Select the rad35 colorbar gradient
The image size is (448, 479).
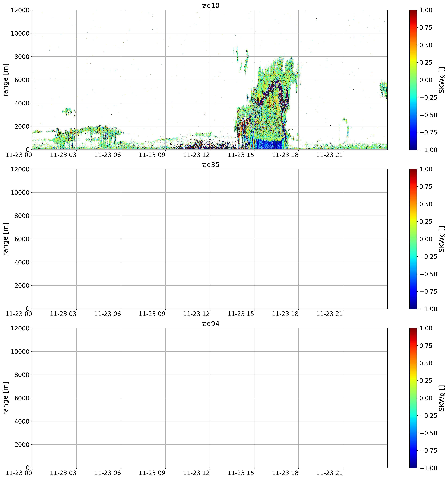413,239
